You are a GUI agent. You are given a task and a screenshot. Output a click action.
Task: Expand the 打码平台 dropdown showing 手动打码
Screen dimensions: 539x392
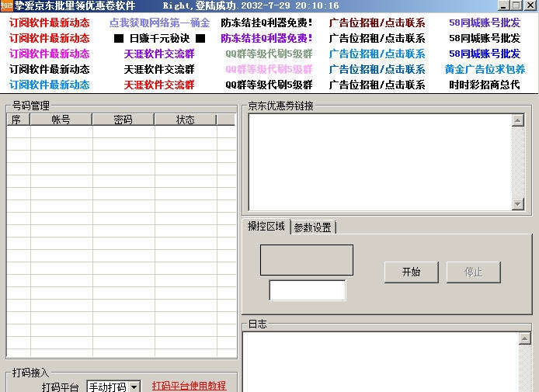[x=134, y=387]
